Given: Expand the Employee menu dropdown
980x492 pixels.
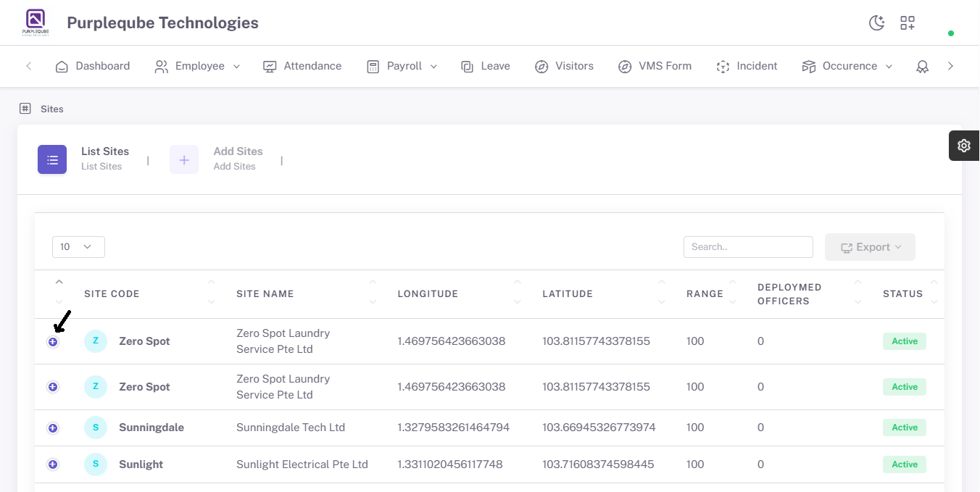Looking at the screenshot, I should pos(197,66).
